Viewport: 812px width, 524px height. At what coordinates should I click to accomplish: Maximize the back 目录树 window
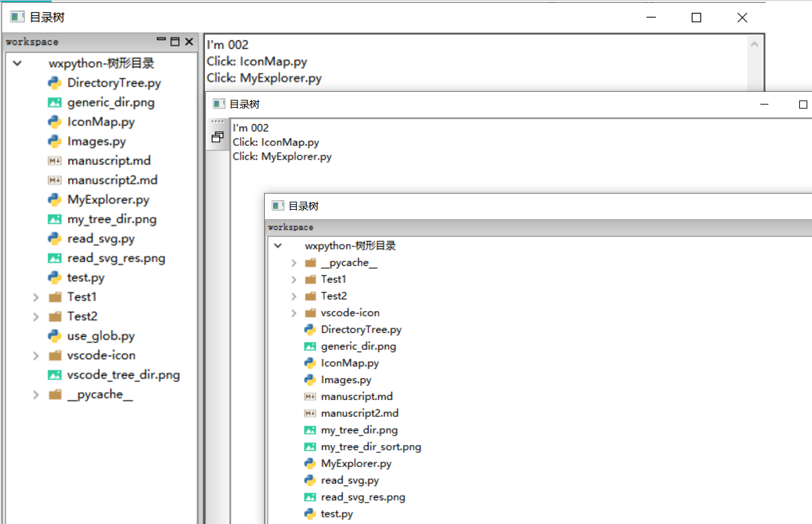point(697,18)
